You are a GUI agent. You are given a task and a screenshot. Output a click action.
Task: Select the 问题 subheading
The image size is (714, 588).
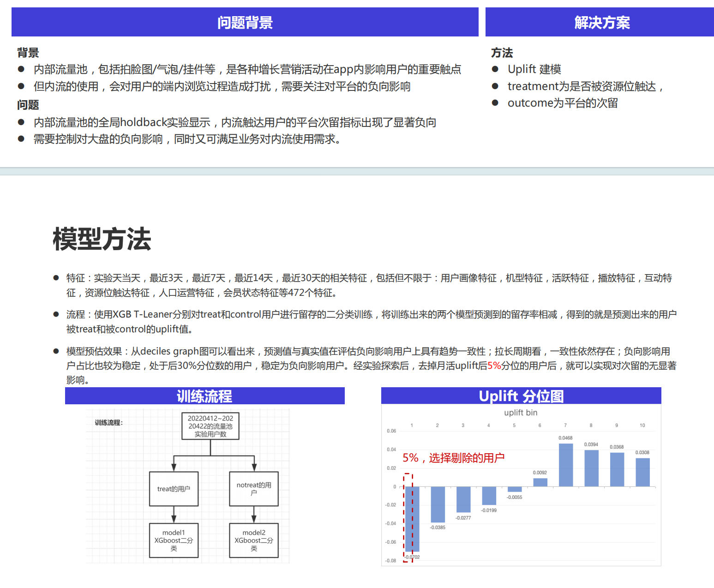[28, 105]
